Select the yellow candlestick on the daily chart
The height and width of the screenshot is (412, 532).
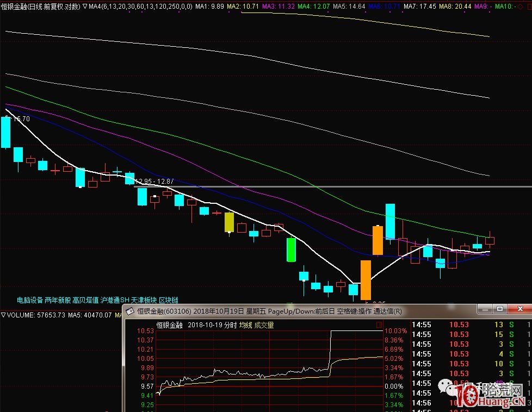tap(230, 223)
